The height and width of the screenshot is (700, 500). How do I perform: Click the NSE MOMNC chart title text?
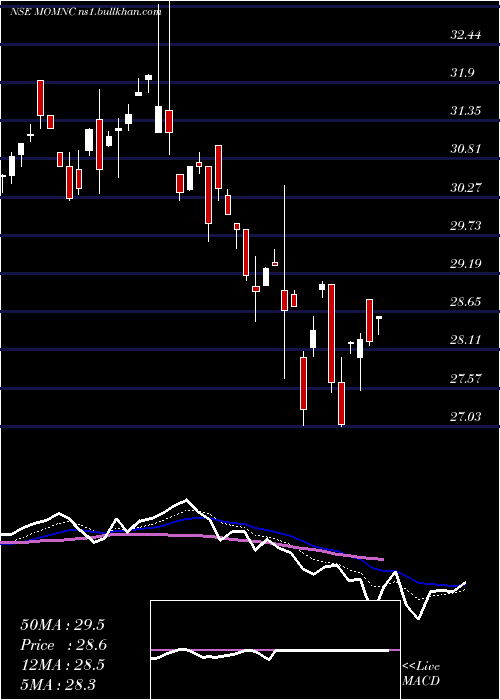[x=85, y=12]
